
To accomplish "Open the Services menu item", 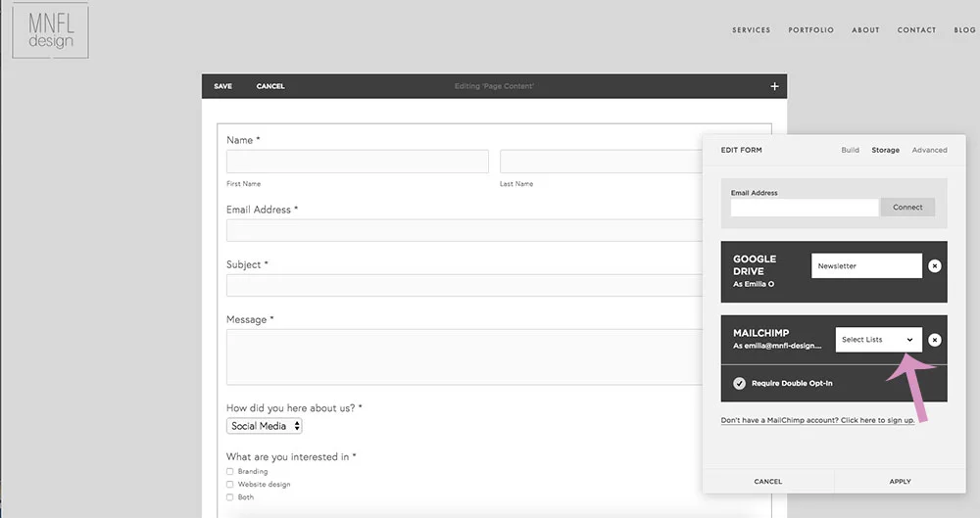I will (752, 30).
